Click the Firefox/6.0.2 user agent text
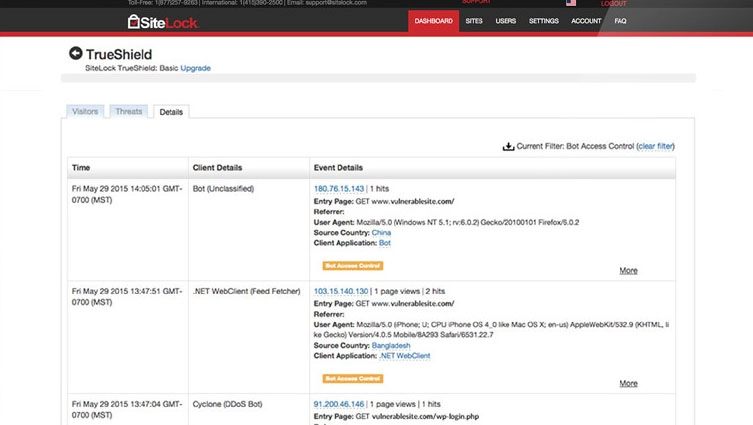This screenshot has height=425, width=753. pos(559,222)
